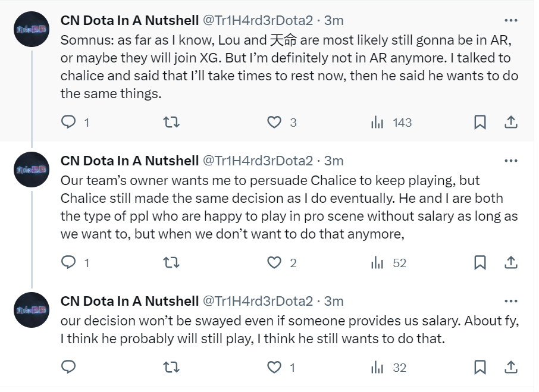539x392 pixels.
Task: Repost the first tweet about Lou
Action: coord(171,123)
